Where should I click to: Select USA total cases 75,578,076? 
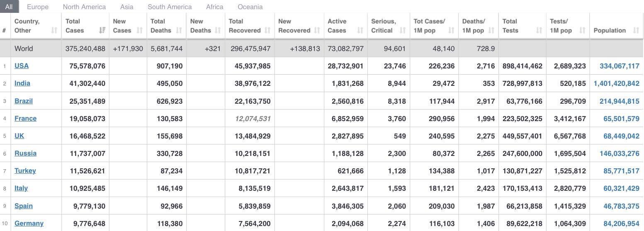(87, 66)
